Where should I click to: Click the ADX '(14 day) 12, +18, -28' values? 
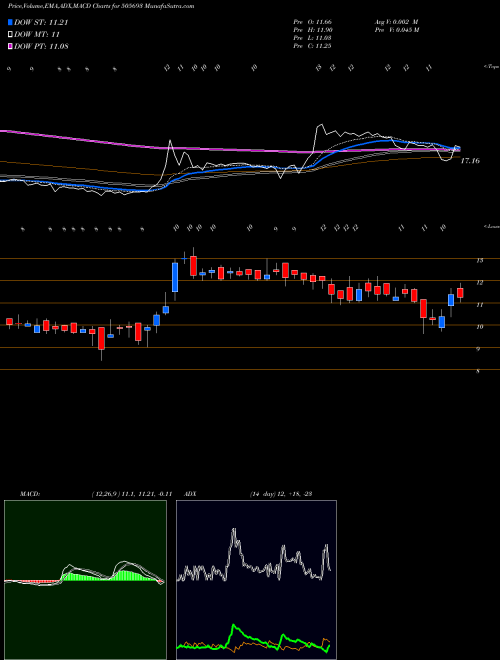coord(280,494)
